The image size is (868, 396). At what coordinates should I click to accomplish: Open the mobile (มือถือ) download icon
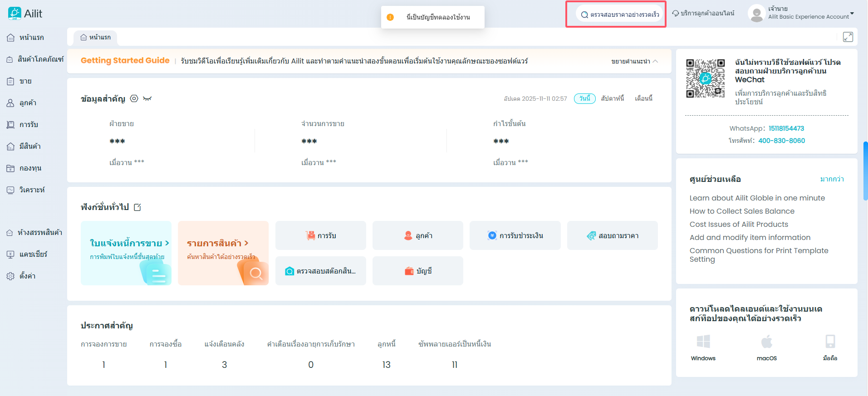[830, 347]
